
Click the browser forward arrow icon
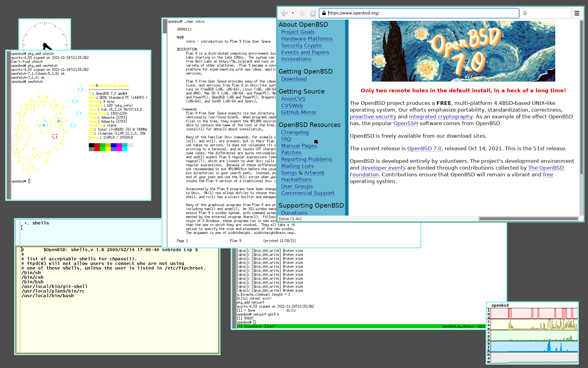302,13
